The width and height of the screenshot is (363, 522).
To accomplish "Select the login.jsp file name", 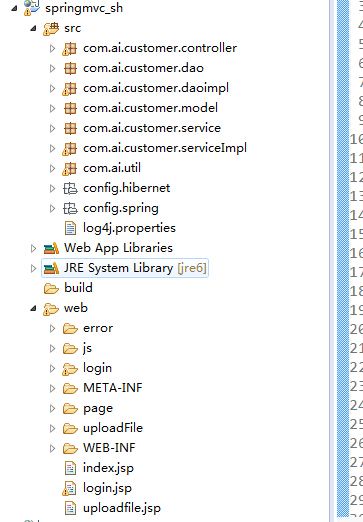I will 107,488.
